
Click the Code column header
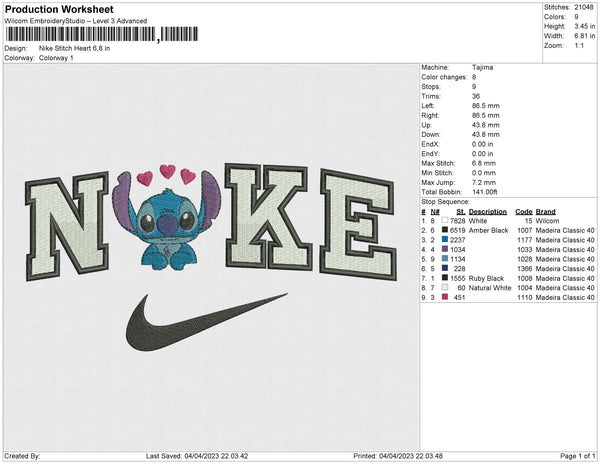[524, 212]
